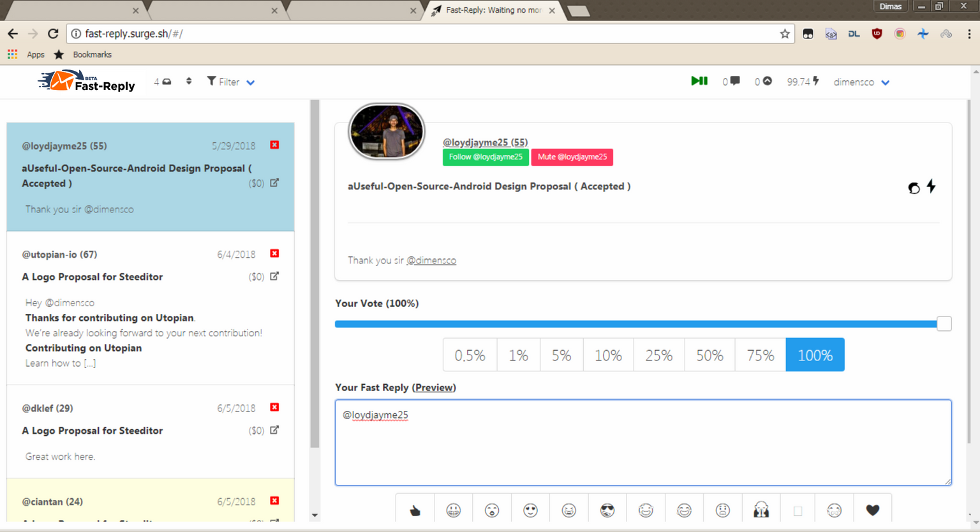Dismiss the @dklef message with red X
Screen dimensions: 980x532
[274, 407]
